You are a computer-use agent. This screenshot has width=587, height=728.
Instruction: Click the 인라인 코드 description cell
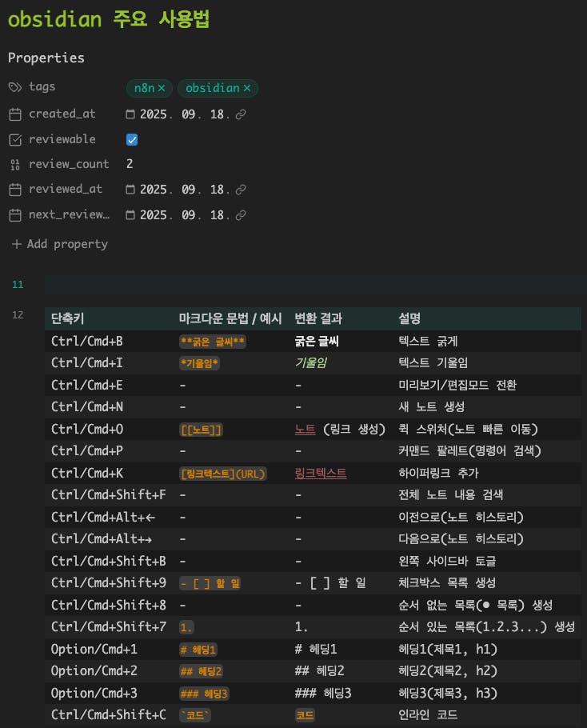pos(428,715)
